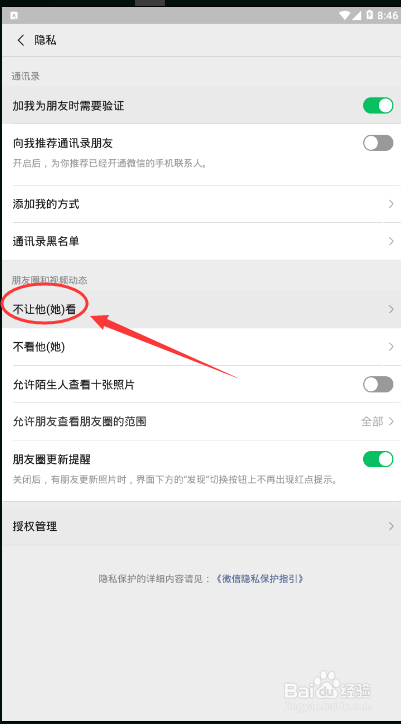
Task: Enable 向我推荐通讯录朋友 switch
Action: click(378, 143)
